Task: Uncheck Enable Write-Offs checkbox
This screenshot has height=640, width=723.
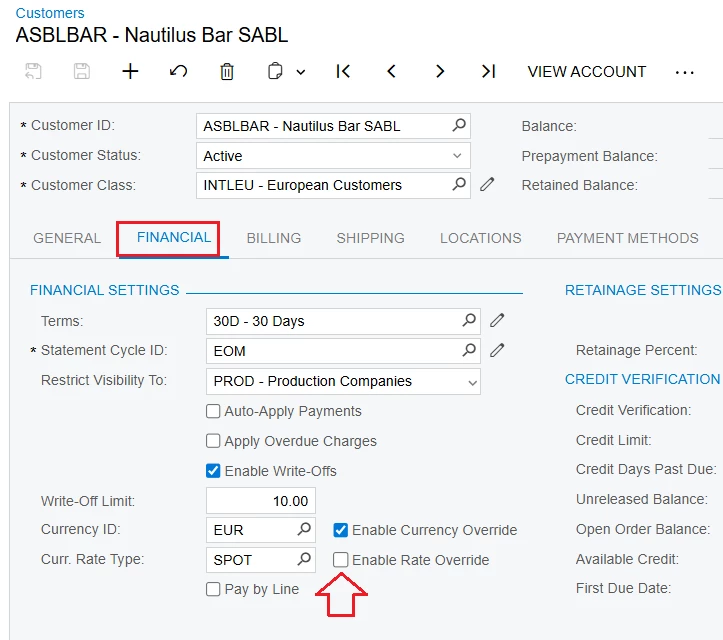Action: click(x=213, y=471)
